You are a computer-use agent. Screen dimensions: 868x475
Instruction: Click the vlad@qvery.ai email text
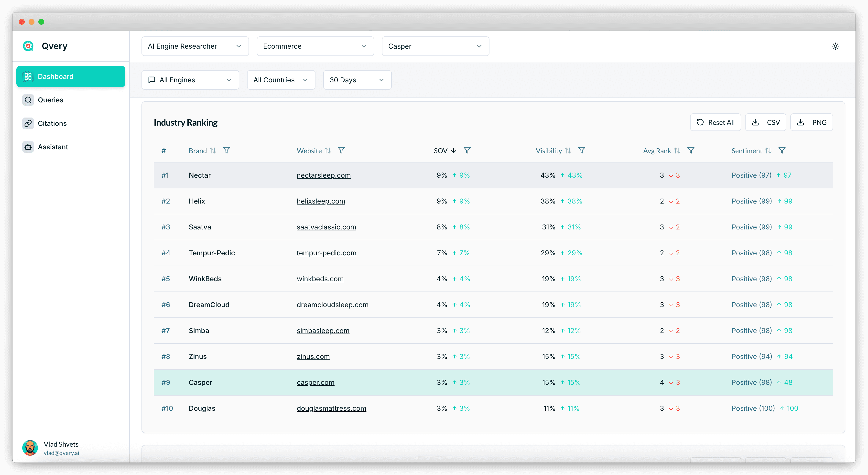point(61,453)
